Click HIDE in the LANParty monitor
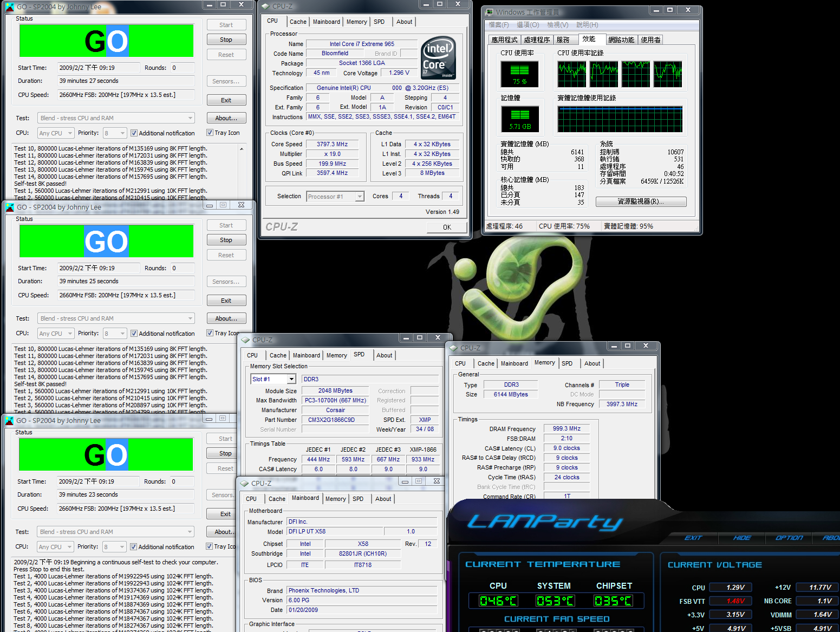840x632 pixels. [x=741, y=538]
